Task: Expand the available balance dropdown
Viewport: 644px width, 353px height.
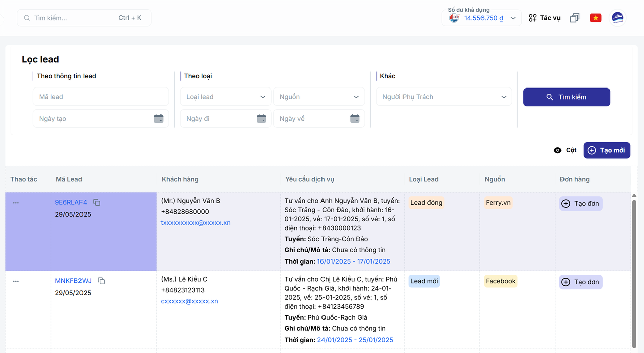Action: click(513, 18)
